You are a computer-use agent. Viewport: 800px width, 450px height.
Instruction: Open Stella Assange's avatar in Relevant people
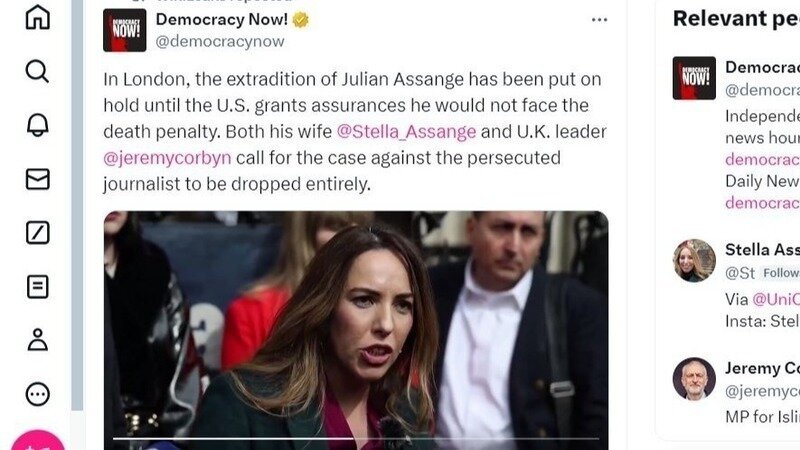[x=694, y=260]
